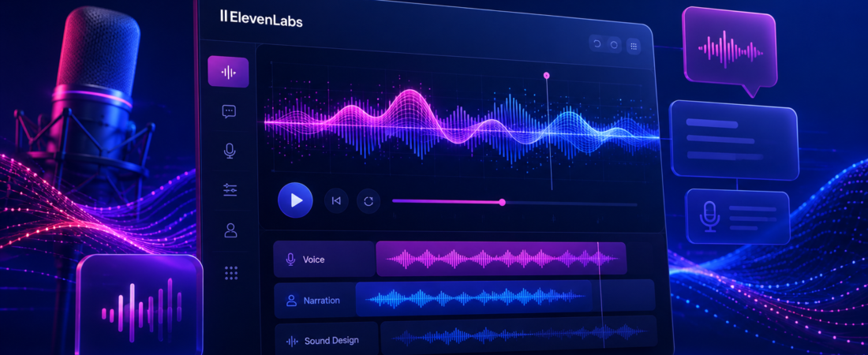This screenshot has width=868, height=355.
Task: Click the waveform icon on Sound Design track
Action: point(292,341)
